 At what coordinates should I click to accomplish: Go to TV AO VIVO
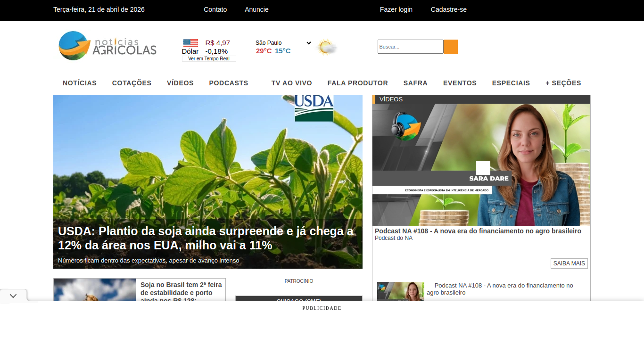tap(292, 83)
